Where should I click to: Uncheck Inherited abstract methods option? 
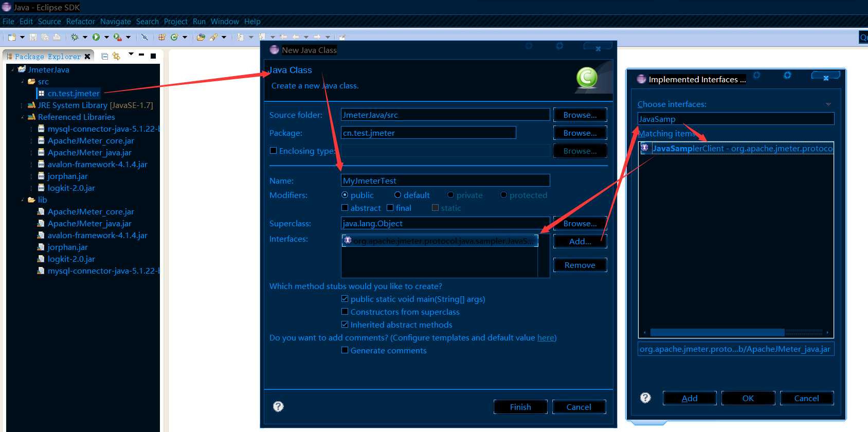(345, 325)
